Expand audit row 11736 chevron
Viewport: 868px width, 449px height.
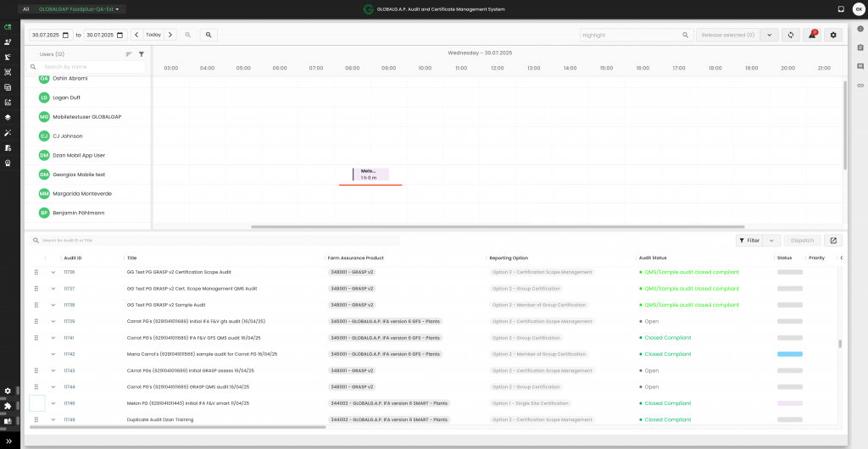(53, 272)
